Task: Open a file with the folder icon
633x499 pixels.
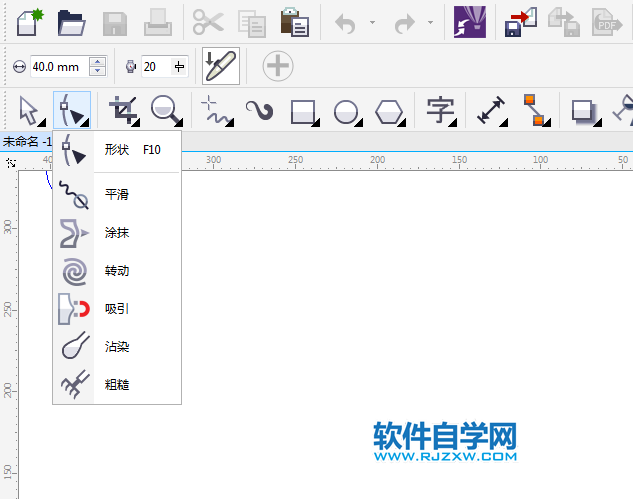Action: coord(71,22)
